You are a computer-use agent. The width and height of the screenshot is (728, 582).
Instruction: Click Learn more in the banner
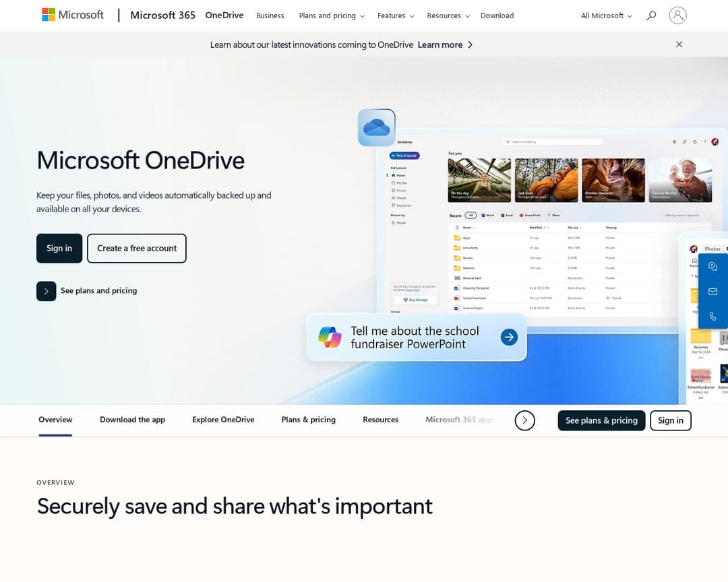tap(439, 45)
